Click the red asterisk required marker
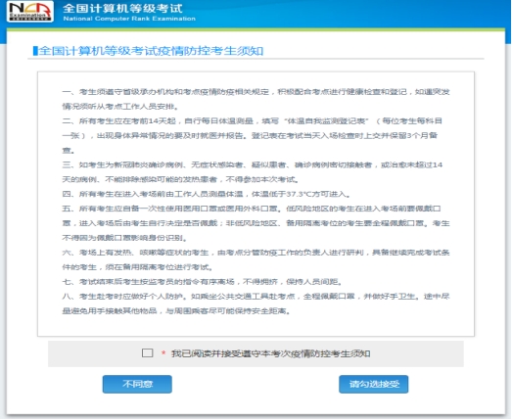 click(x=163, y=353)
